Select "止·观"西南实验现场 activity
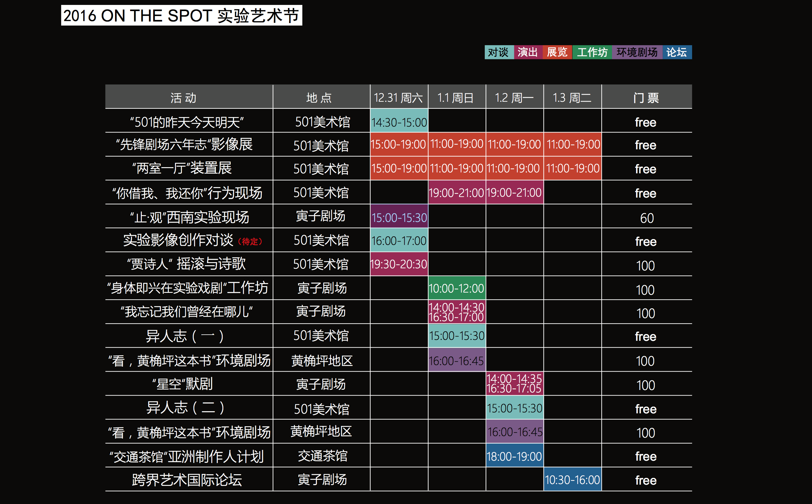The height and width of the screenshot is (504, 812). pos(189,217)
